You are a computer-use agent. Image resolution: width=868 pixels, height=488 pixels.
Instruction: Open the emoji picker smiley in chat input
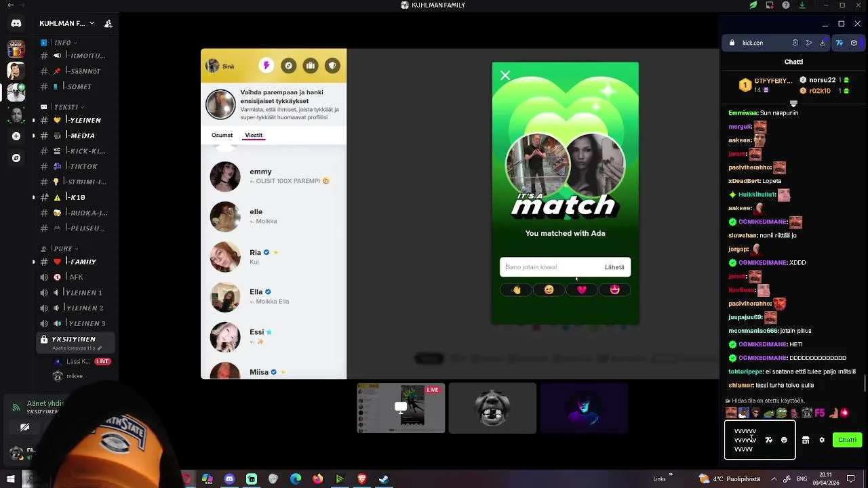tap(784, 440)
